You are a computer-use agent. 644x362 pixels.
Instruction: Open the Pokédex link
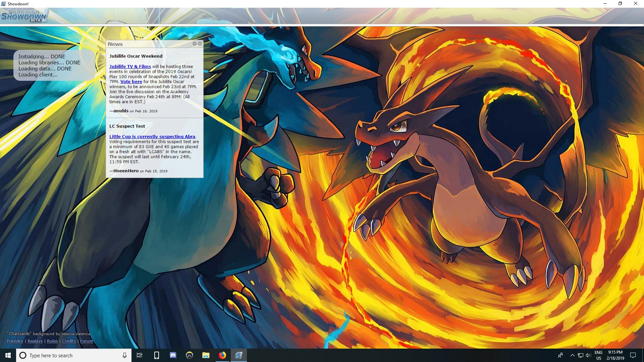(x=15, y=341)
